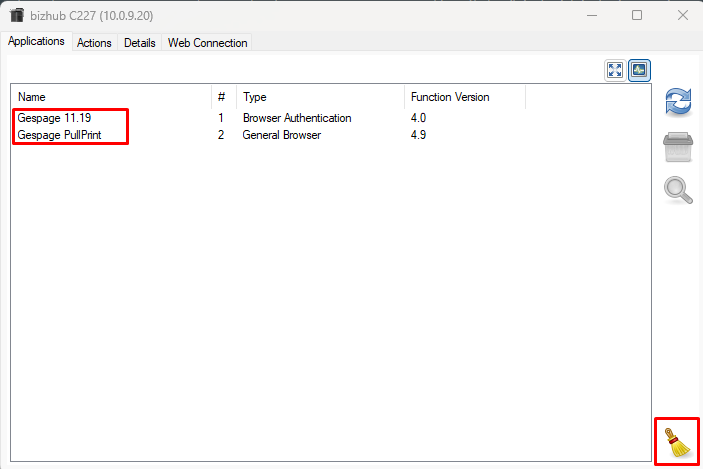
Task: Click the printer trash delete icon
Action: 678,147
